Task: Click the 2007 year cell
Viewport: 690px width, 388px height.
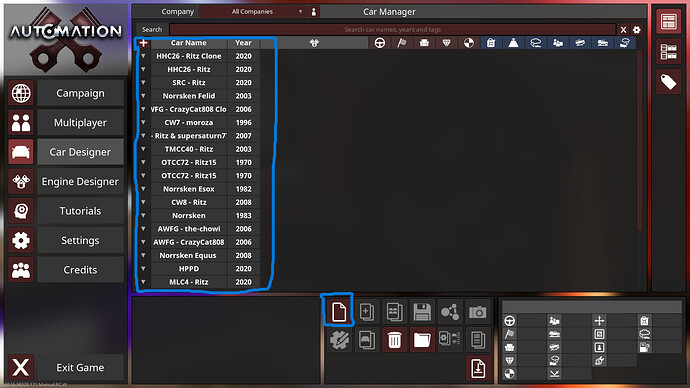Action: (243, 136)
